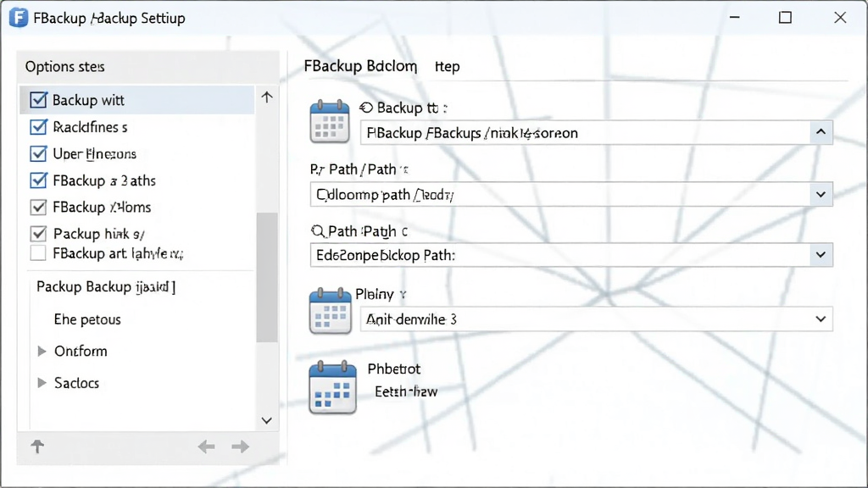Click the calendar icon beside Backup field
The width and height of the screenshot is (868, 488).
[x=330, y=122]
